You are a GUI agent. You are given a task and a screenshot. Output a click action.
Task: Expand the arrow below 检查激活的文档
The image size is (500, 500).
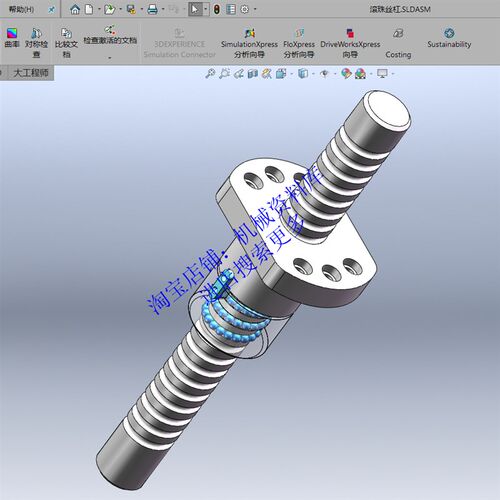coord(110,58)
